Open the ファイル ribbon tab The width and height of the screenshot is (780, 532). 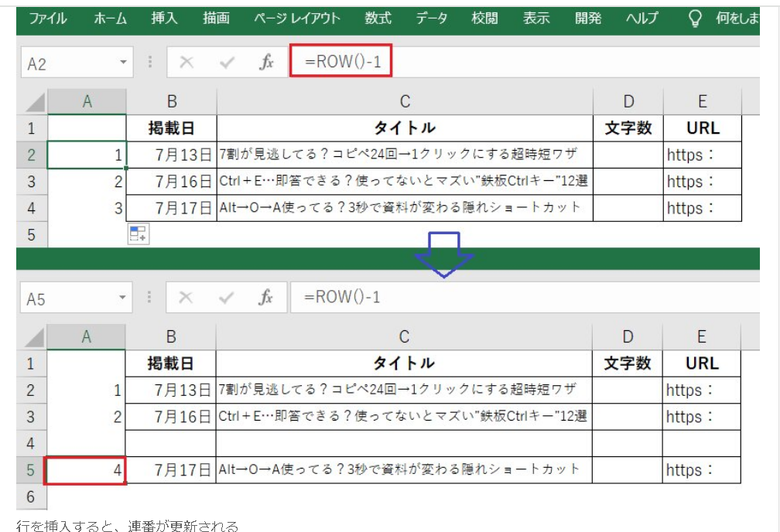tap(48, 19)
